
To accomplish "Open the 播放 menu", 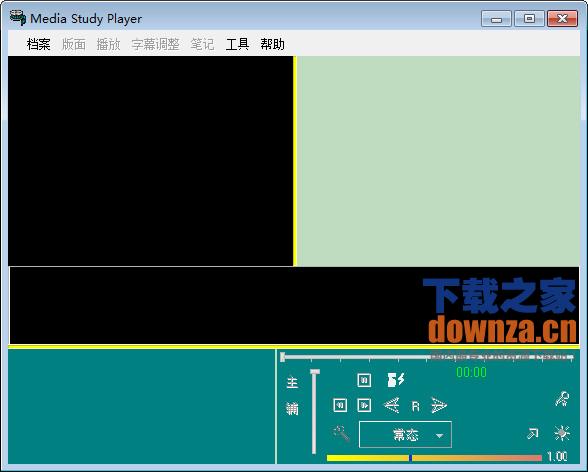I will (x=108, y=44).
